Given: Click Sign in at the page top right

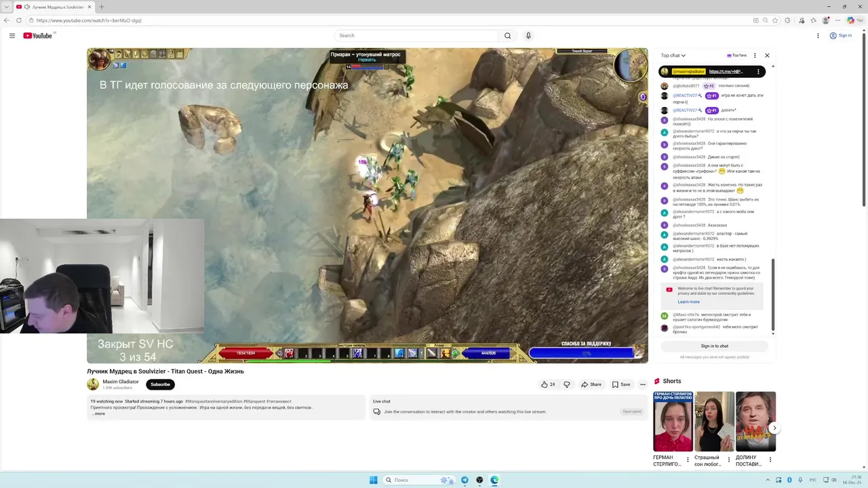Looking at the screenshot, I should [841, 35].
